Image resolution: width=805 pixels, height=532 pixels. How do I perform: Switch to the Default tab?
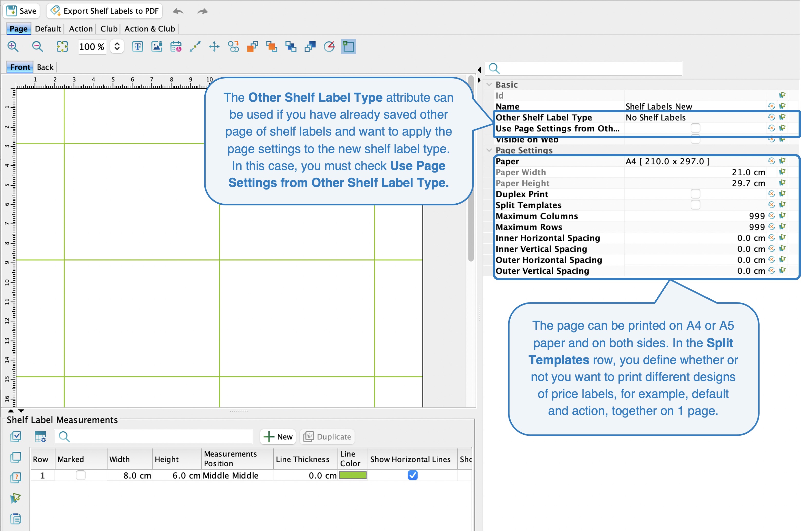point(48,29)
